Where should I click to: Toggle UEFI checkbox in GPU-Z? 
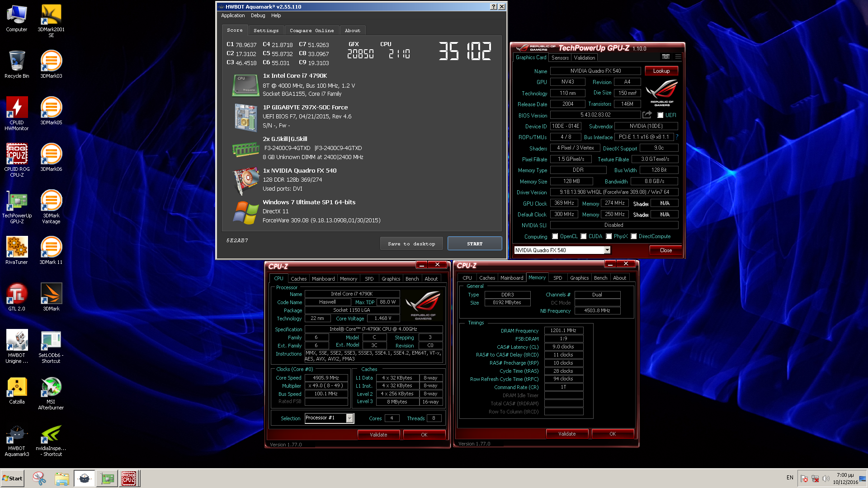tap(660, 115)
